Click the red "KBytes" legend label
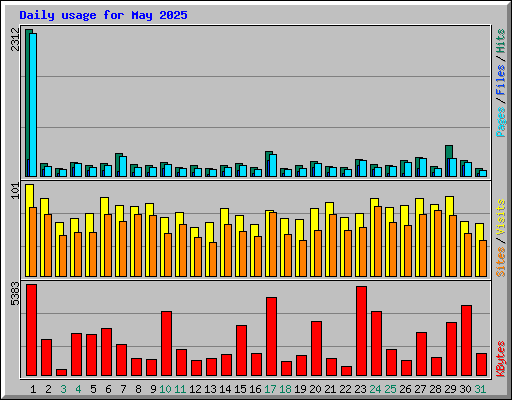The width and height of the screenshot is (512, 400). 500,359
